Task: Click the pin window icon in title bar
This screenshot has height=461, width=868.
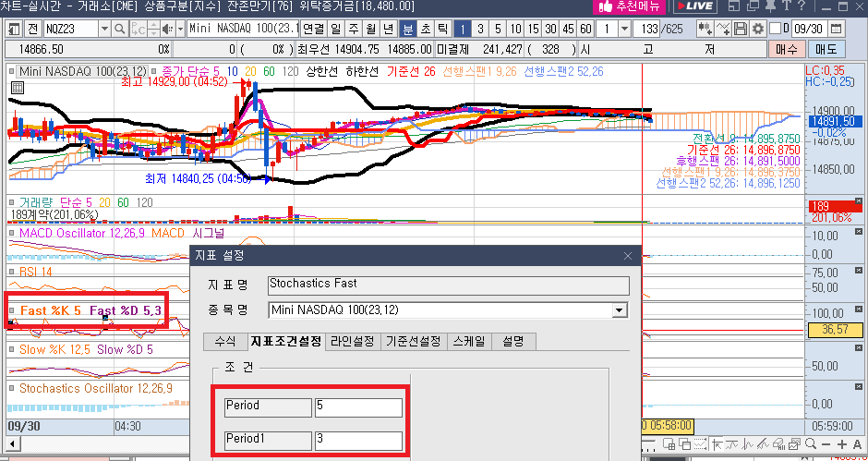Action: (x=769, y=6)
